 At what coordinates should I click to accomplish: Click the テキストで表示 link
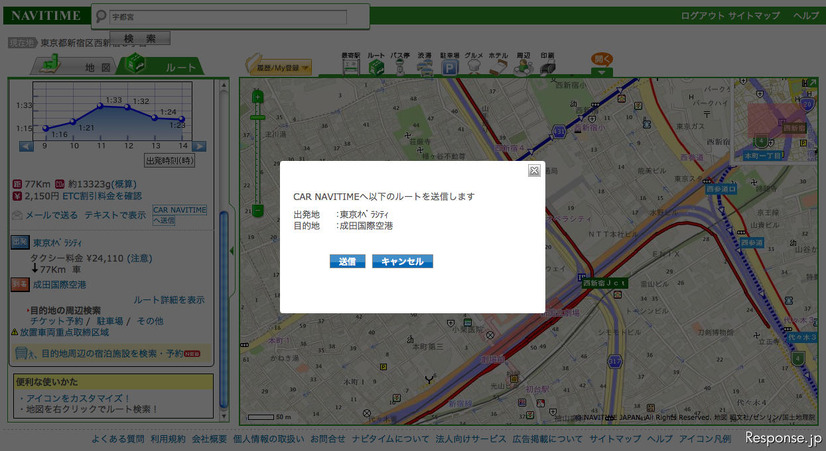coord(115,215)
